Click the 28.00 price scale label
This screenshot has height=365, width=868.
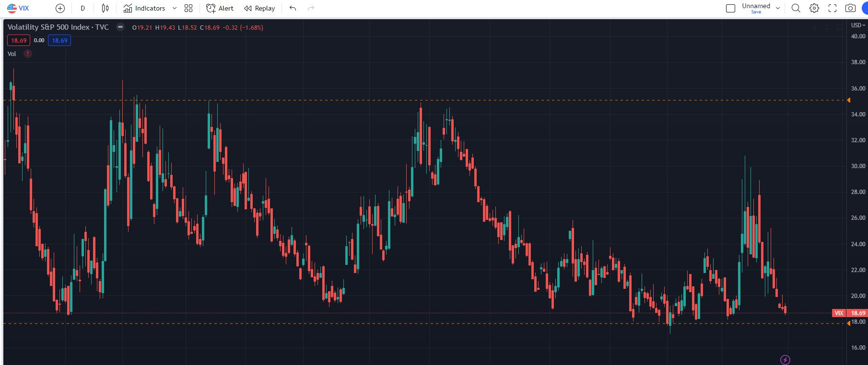(858, 192)
